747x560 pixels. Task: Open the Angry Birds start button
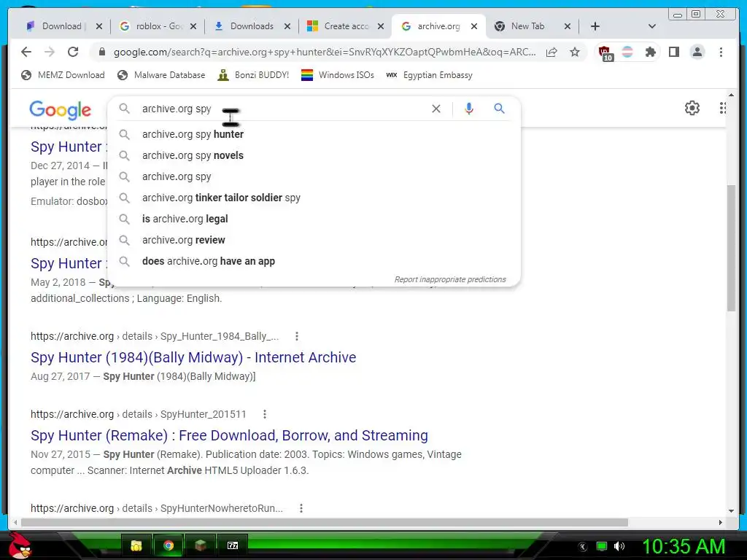tap(19, 545)
